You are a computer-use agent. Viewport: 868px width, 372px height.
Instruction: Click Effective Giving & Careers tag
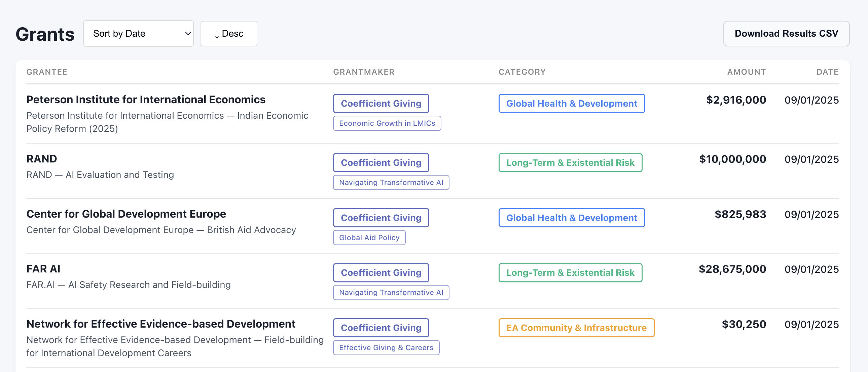click(x=386, y=347)
